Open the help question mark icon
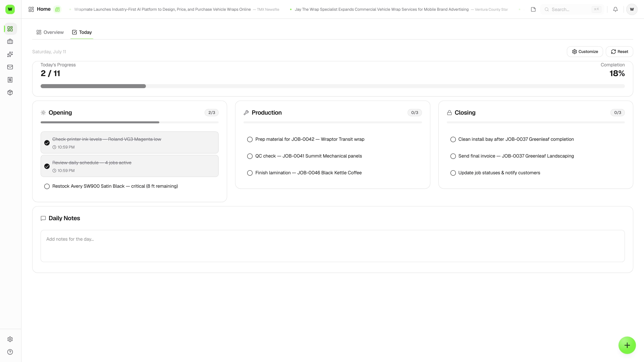Viewport: 644px width, 362px height. [x=10, y=352]
